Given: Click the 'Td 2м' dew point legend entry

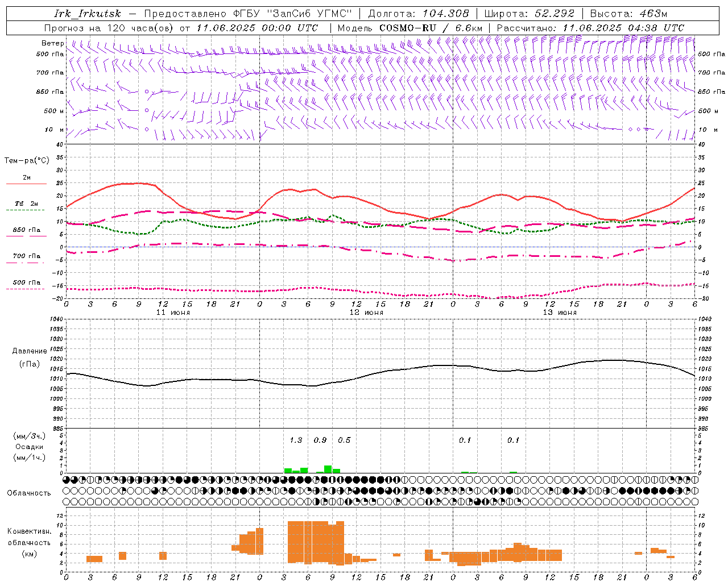Looking at the screenshot, I should [x=26, y=203].
